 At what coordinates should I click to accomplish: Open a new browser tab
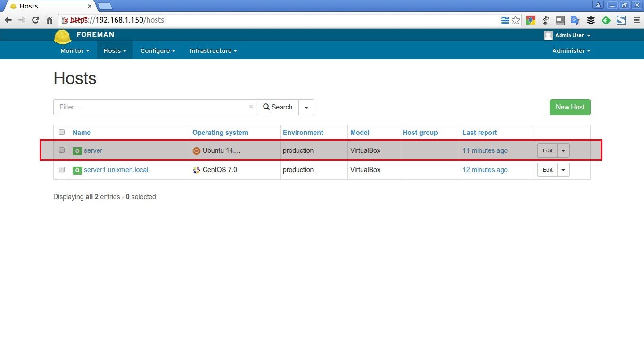click(105, 6)
